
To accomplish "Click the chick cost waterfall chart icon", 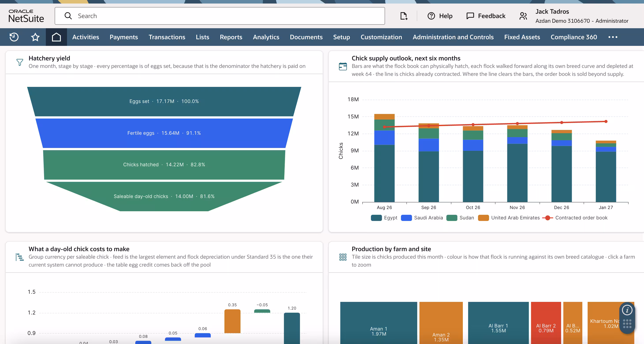I will [x=20, y=257].
